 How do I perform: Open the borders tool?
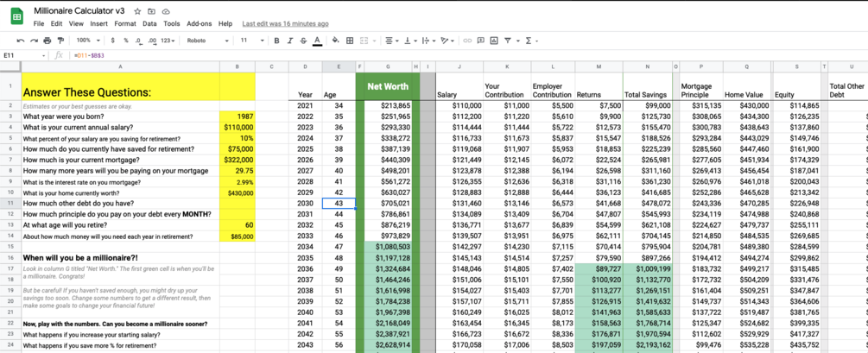[350, 41]
